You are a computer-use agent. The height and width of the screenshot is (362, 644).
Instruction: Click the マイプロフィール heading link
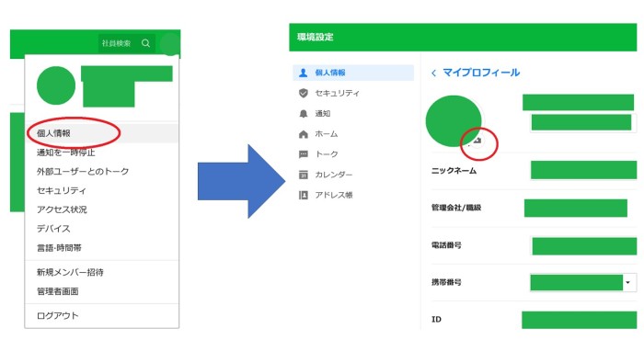[x=481, y=73]
